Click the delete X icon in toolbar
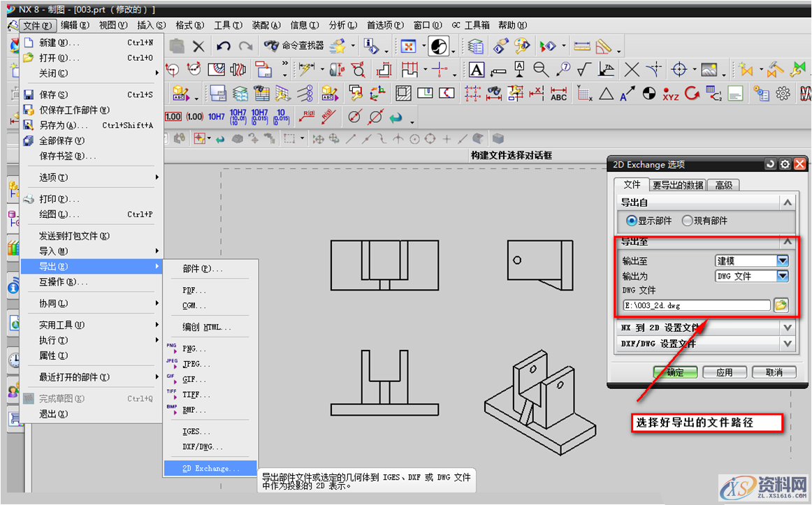812x505 pixels. click(x=199, y=46)
